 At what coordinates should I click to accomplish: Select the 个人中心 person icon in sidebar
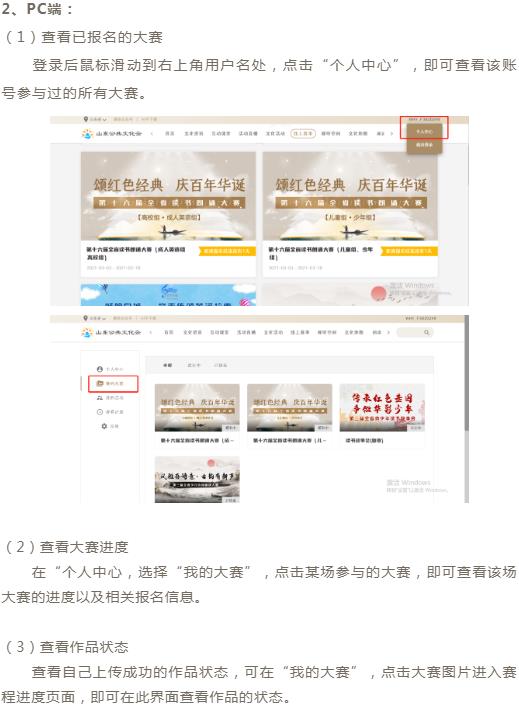(100, 369)
